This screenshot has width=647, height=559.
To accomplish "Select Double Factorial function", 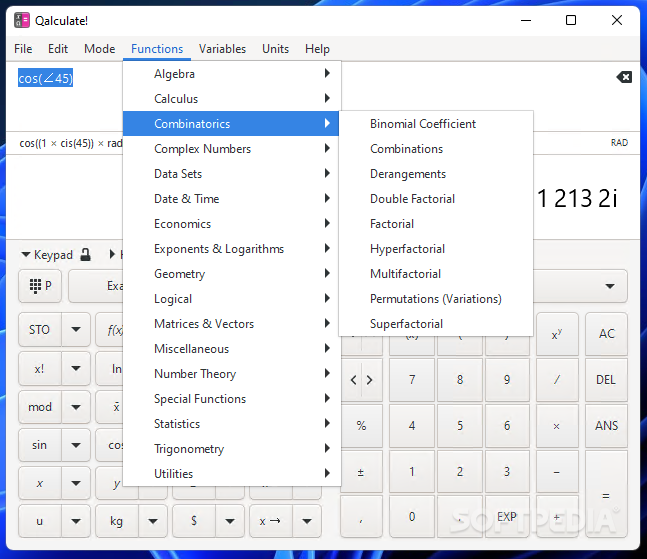I will click(436, 198).
